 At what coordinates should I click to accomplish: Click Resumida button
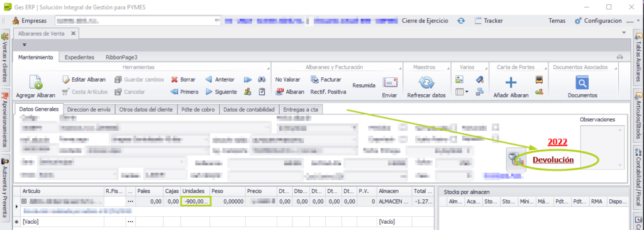(x=364, y=85)
